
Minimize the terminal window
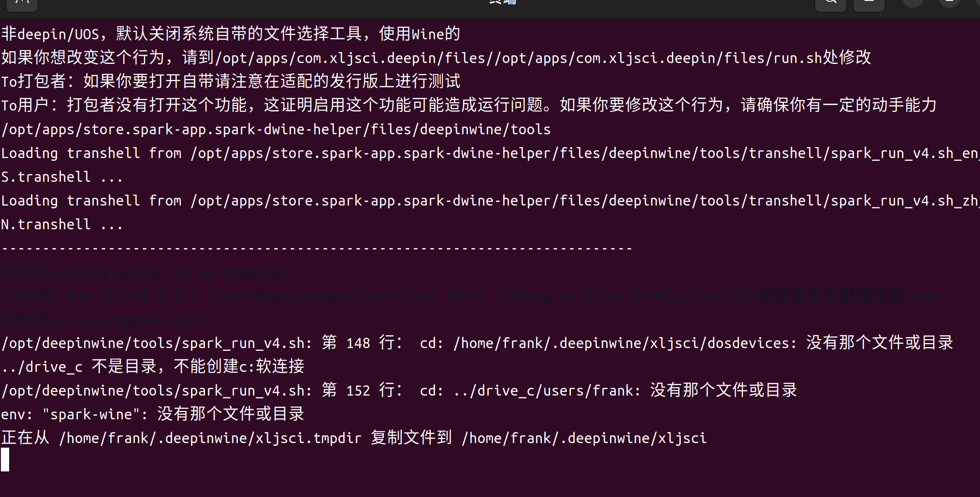tap(913, 2)
